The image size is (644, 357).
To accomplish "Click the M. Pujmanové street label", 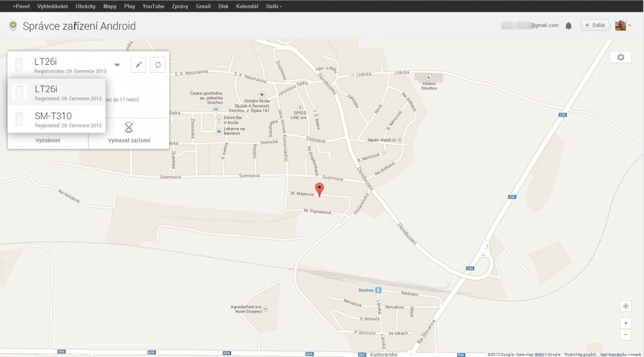I will click(317, 212).
